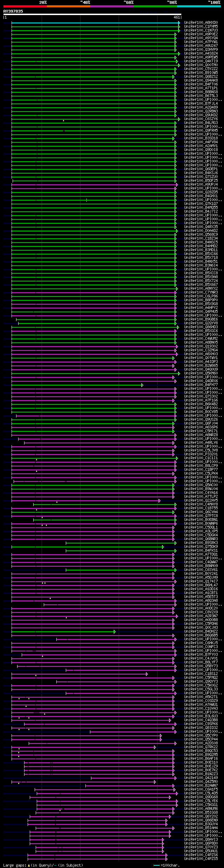The image size is (224, 868).
Task: Click the UniRef100_C5MI71 label
Action: pyautogui.click(x=201, y=431)
